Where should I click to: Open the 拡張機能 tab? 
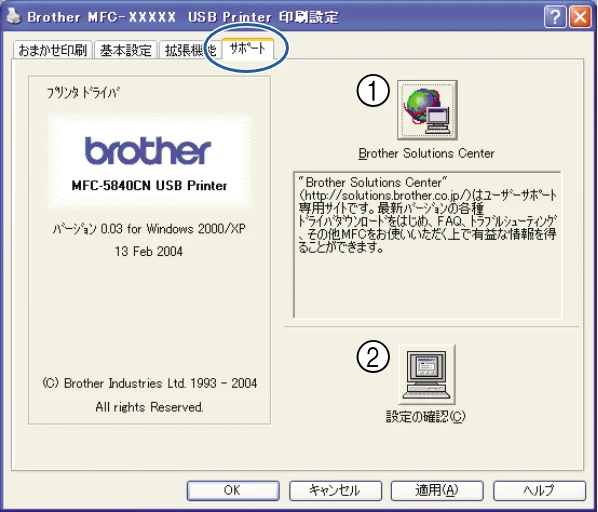click(x=190, y=50)
